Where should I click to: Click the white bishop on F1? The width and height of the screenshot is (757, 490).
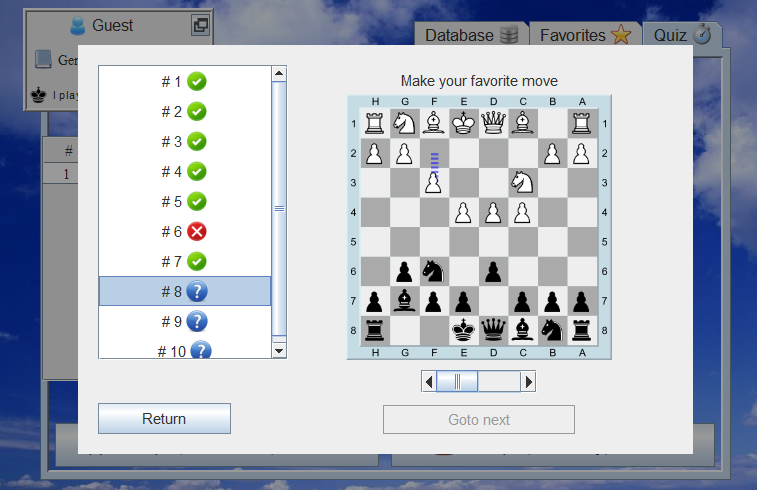click(x=434, y=124)
